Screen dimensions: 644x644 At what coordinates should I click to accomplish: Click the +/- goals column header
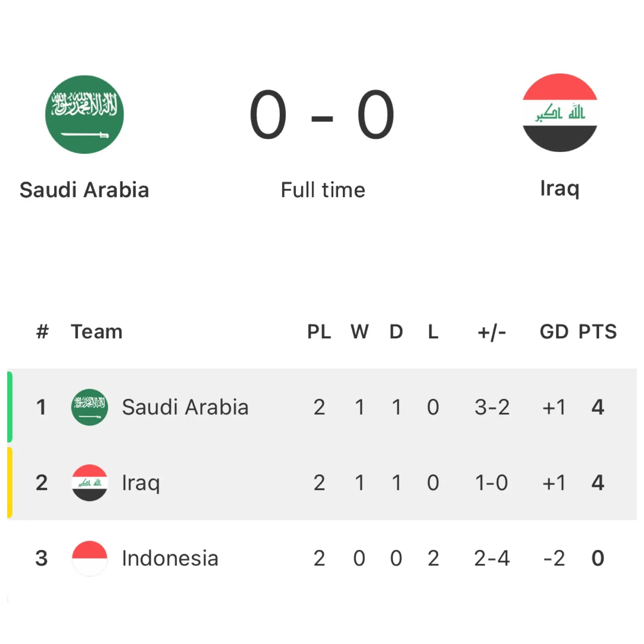pos(491,332)
